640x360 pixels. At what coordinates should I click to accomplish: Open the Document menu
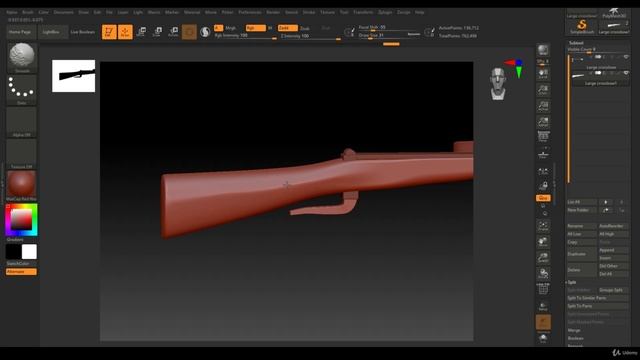64,12
